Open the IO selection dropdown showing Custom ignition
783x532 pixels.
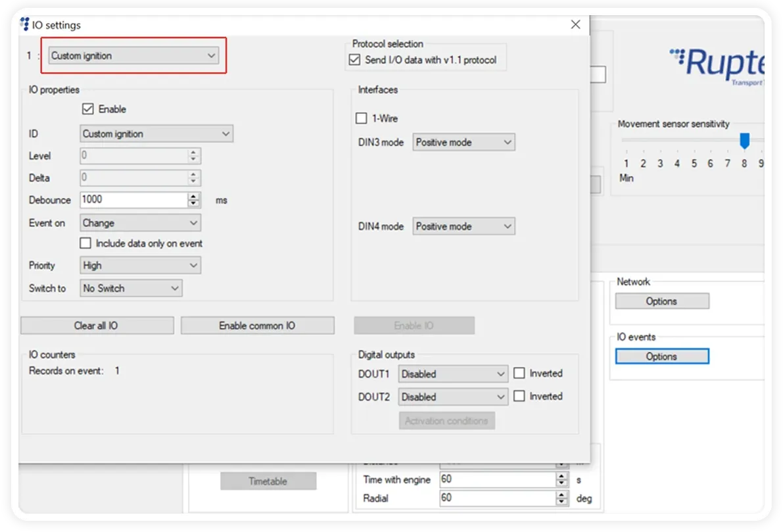[x=134, y=55]
